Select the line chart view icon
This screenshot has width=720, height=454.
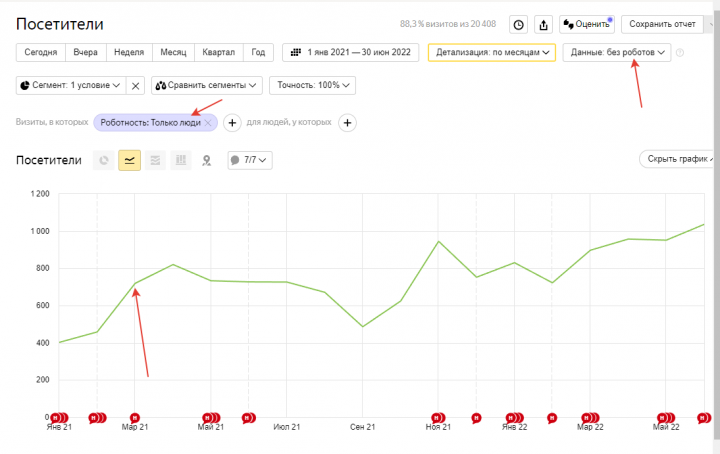click(x=129, y=160)
